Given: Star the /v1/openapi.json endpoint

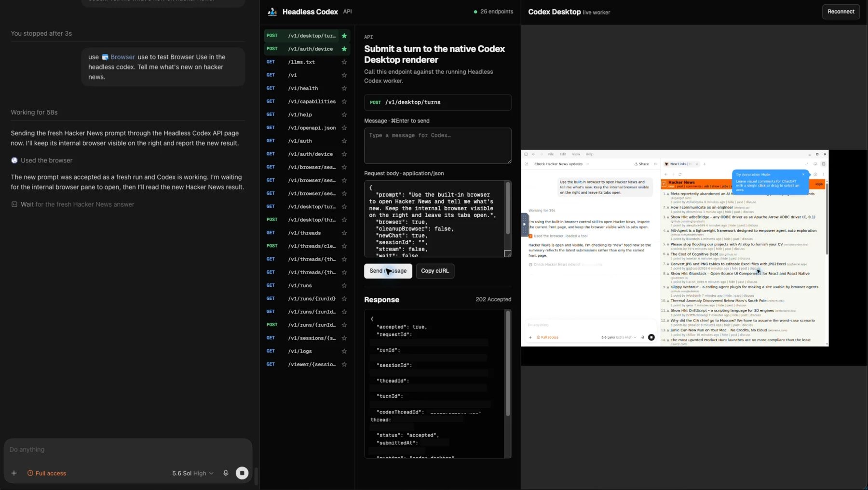Looking at the screenshot, I should 344,128.
